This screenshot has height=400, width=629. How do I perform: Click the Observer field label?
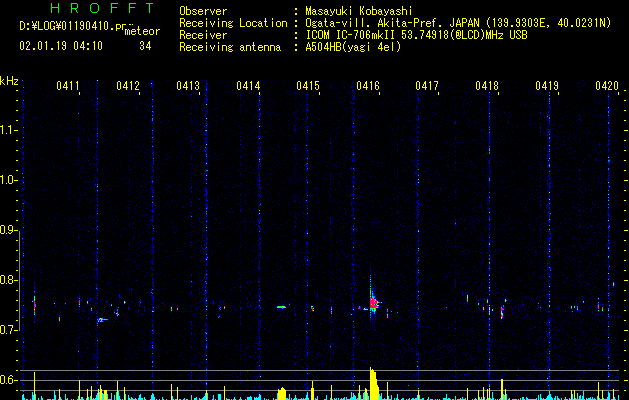[x=203, y=11]
